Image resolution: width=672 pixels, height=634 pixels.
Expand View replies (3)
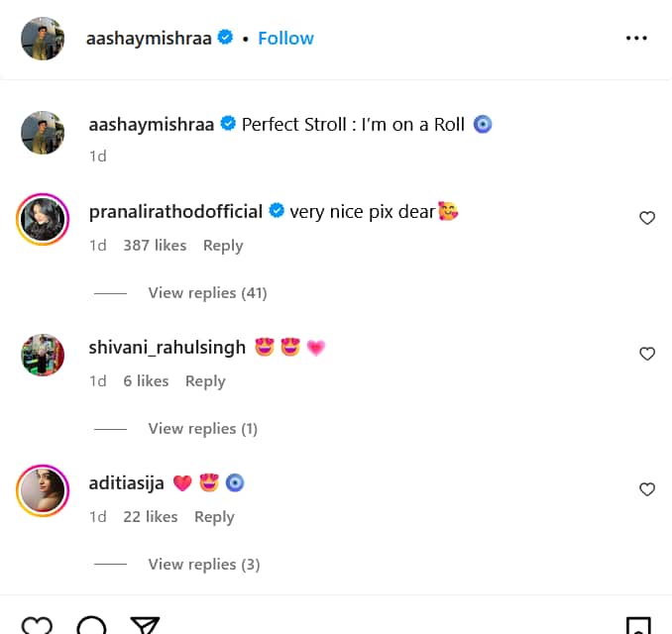(x=203, y=565)
